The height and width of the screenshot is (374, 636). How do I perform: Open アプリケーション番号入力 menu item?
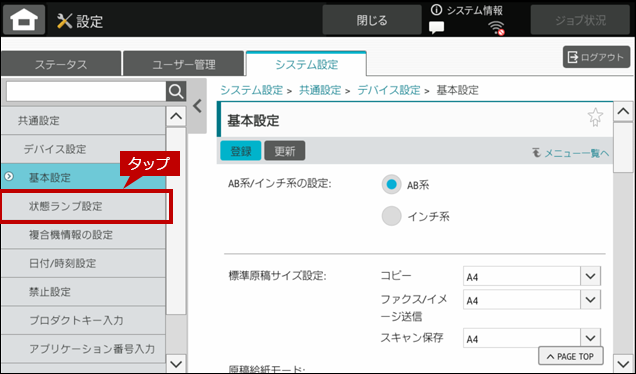point(83,348)
